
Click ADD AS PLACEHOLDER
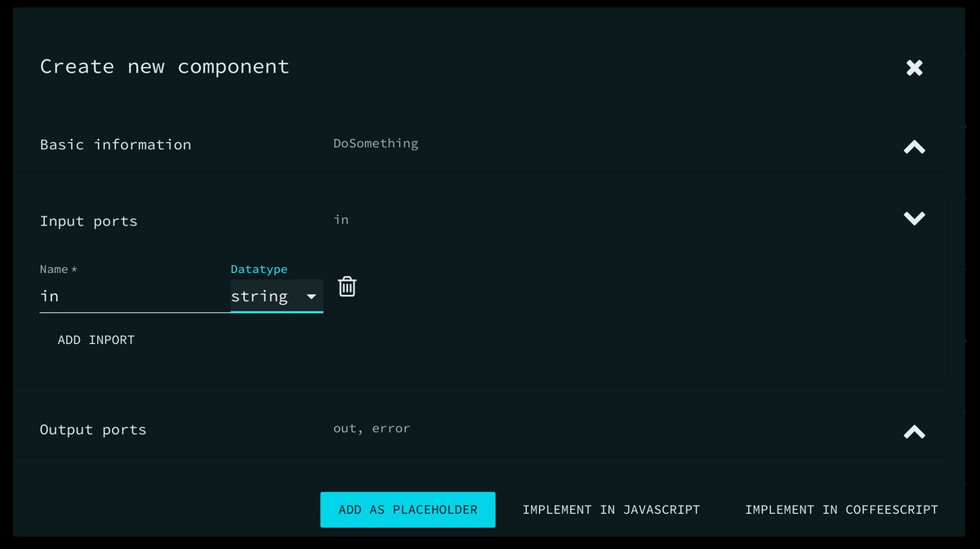click(408, 509)
